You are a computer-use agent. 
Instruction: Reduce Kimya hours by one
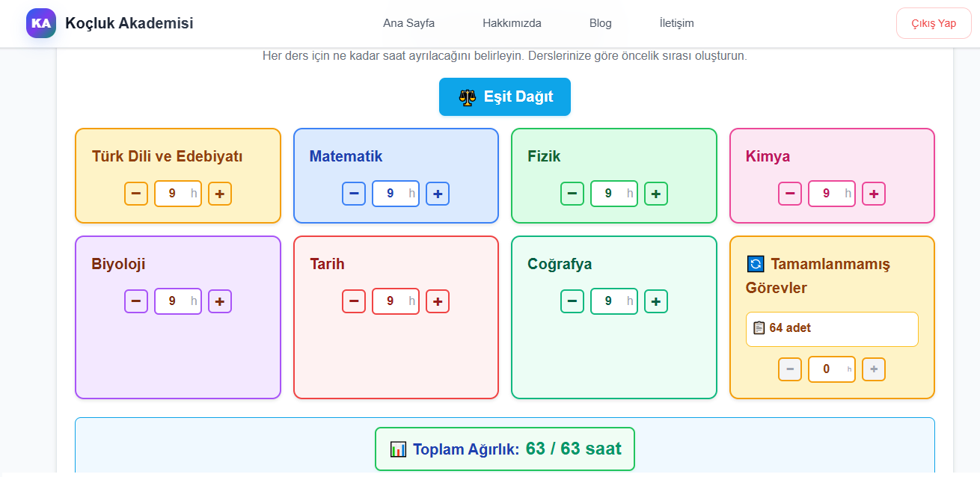tap(790, 194)
